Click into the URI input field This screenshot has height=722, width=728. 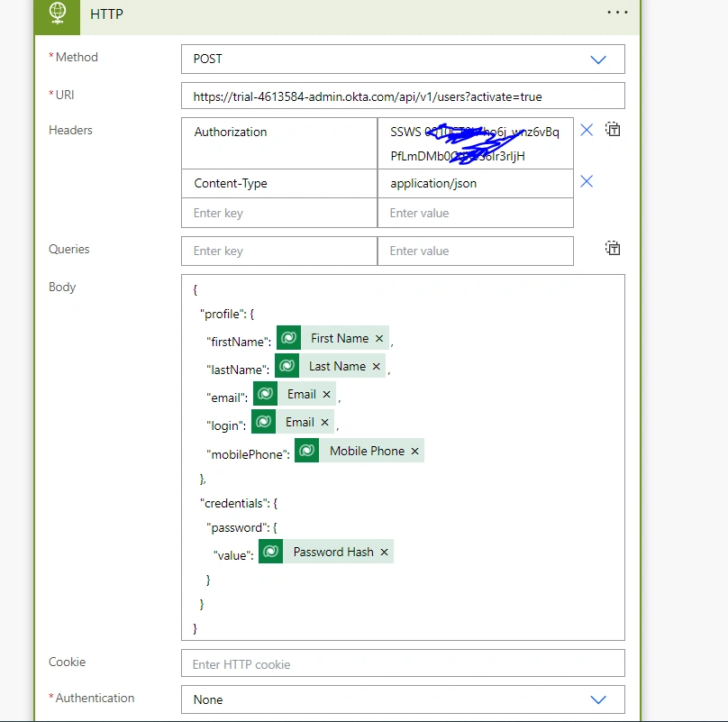[403, 96]
